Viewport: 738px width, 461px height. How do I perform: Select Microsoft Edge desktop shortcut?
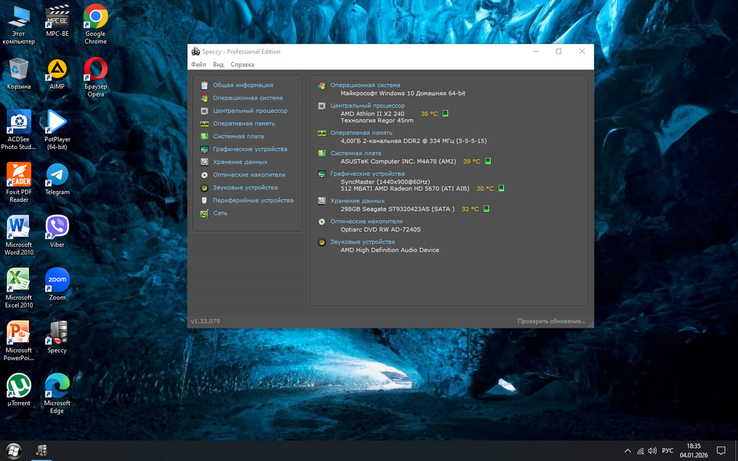tap(57, 393)
